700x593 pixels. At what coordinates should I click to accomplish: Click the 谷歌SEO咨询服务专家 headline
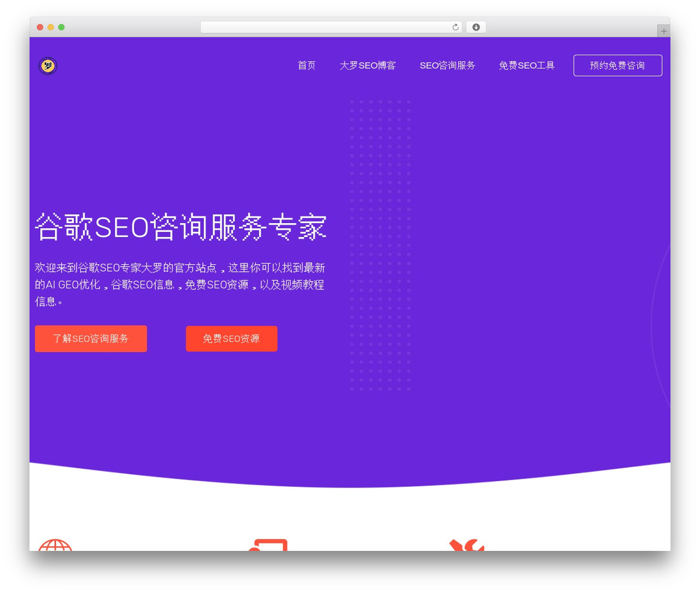click(181, 226)
